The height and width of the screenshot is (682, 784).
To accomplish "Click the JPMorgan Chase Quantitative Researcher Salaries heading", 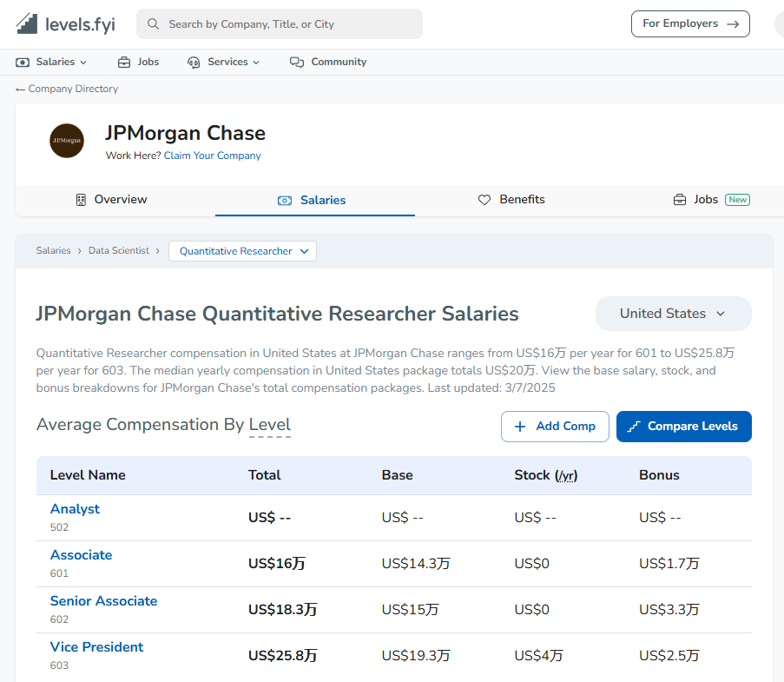I will click(x=278, y=315).
